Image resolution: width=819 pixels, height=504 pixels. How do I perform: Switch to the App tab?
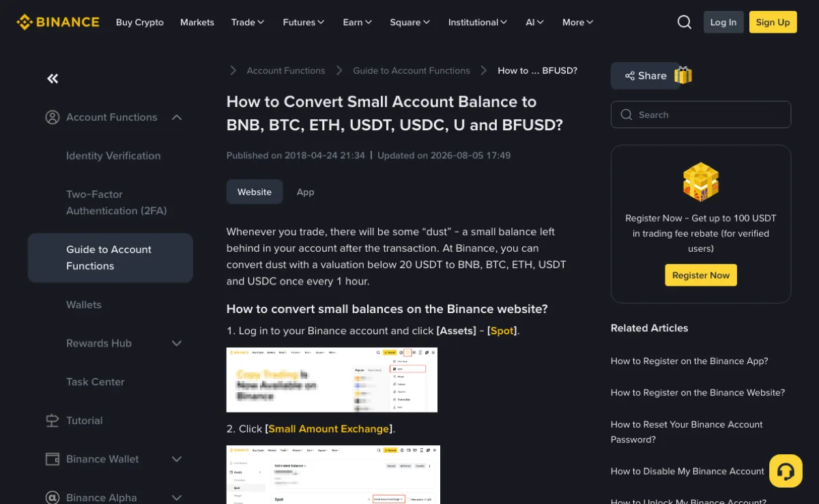[x=306, y=192]
